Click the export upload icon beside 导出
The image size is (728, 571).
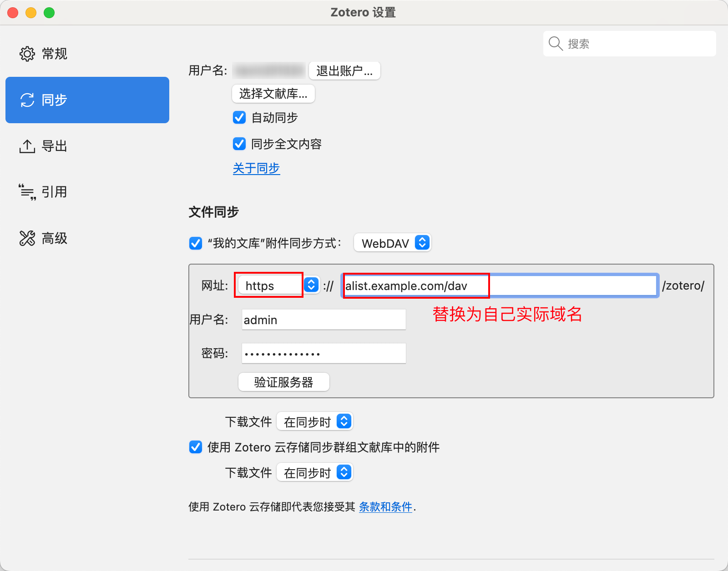27,146
